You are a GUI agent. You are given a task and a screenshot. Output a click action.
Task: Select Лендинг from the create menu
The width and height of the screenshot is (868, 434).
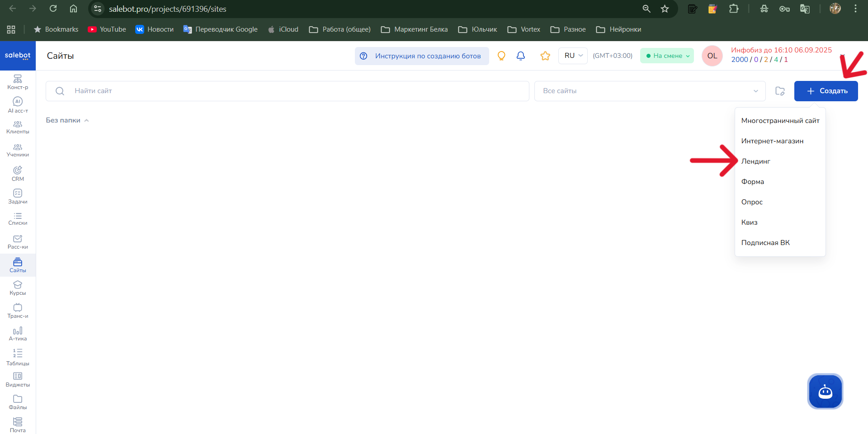pos(755,161)
